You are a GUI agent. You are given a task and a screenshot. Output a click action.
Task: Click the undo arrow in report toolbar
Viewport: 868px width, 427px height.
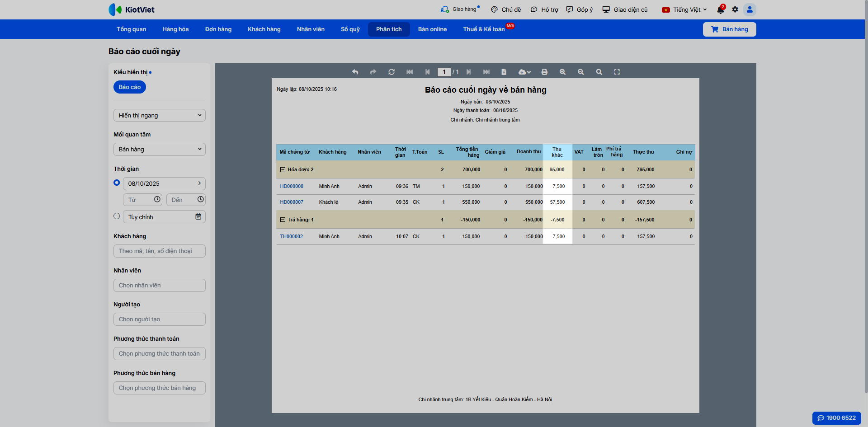coord(355,72)
